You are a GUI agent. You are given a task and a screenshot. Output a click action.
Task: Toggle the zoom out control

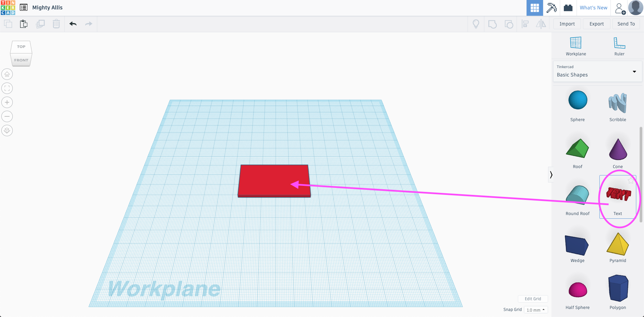pos(7,116)
